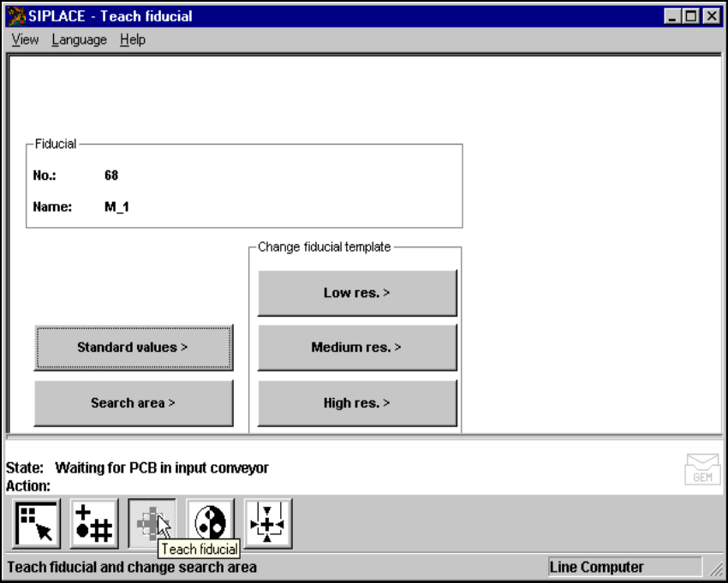Image resolution: width=728 pixels, height=583 pixels.
Task: Click the 'Change fiducial template' group label
Action: (x=324, y=247)
